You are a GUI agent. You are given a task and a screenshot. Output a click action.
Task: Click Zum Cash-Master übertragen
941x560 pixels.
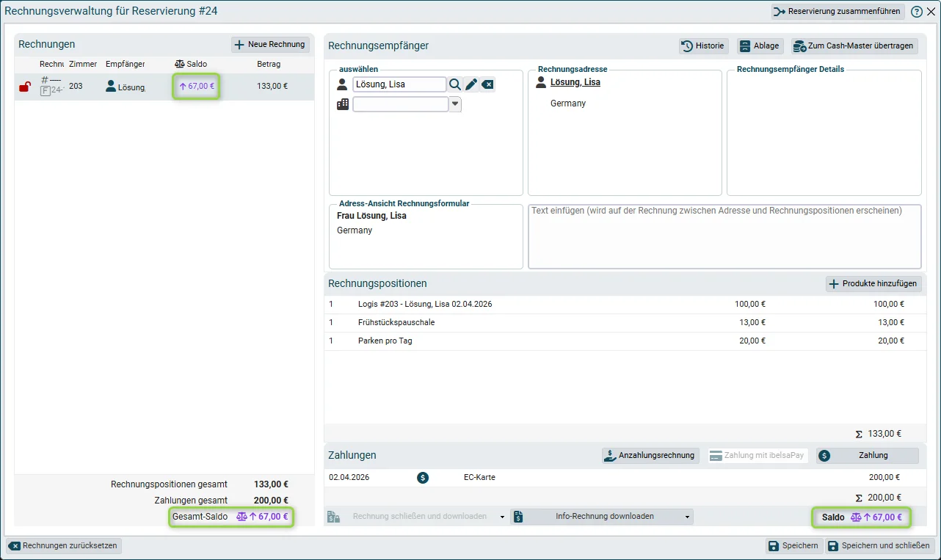coord(854,46)
